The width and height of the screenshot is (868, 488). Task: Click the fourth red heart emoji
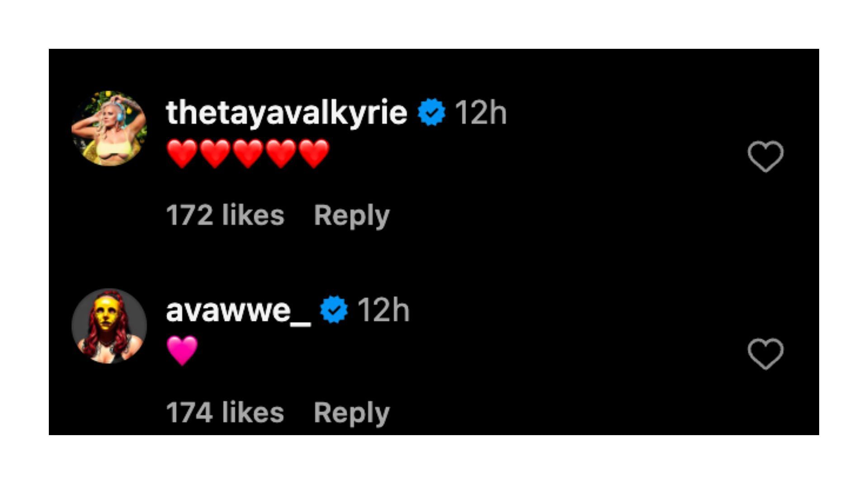(281, 154)
